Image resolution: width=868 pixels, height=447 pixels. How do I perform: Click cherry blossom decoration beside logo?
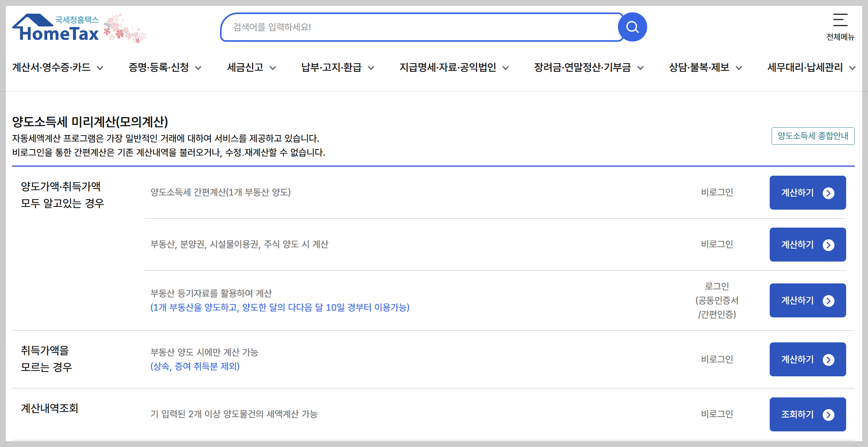124,29
